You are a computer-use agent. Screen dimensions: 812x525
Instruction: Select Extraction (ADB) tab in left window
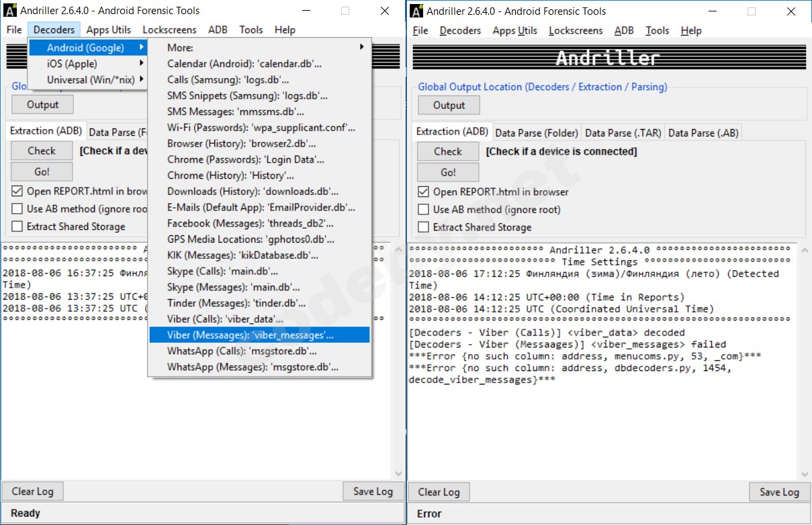coord(46,131)
